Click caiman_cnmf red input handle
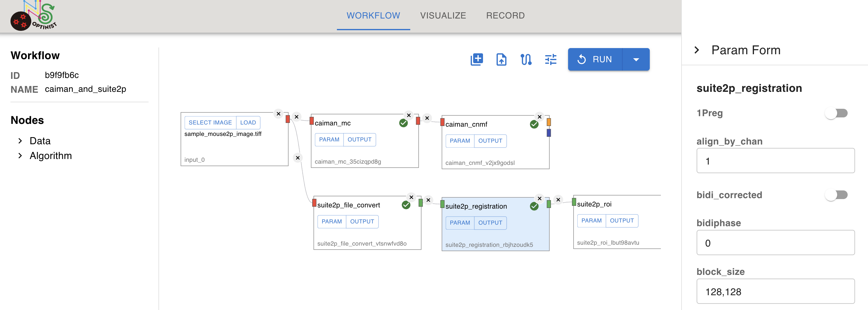The height and width of the screenshot is (310, 868). coord(442,122)
